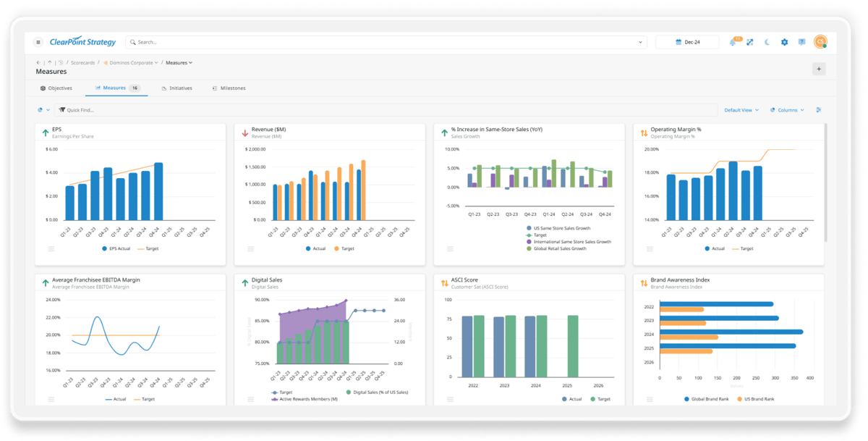Image resolution: width=868 pixels, height=441 pixels.
Task: Switch to the Objectives tab
Action: [x=56, y=88]
